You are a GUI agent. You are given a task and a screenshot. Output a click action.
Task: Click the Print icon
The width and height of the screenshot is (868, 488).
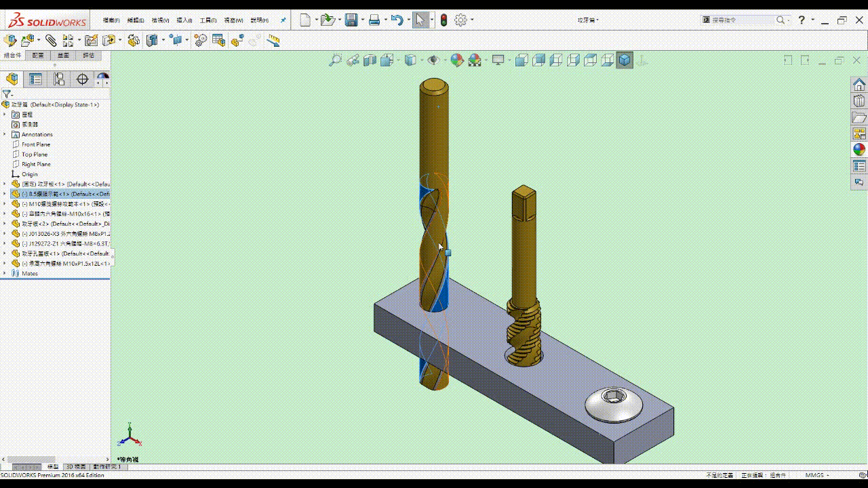(374, 20)
